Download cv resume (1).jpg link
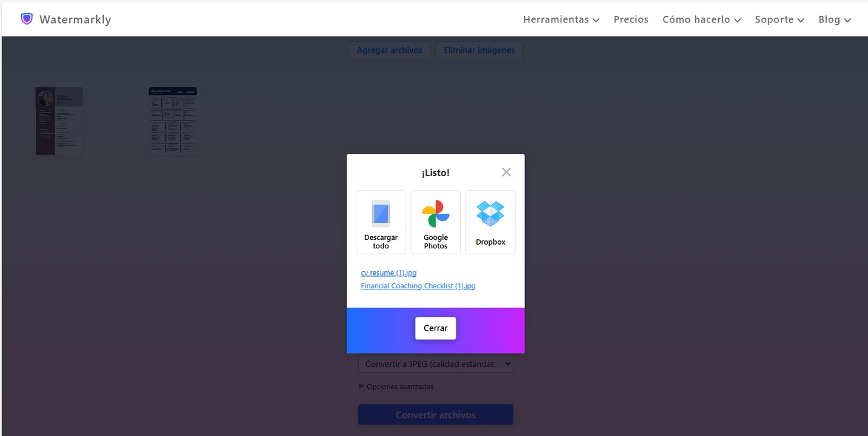 [389, 273]
